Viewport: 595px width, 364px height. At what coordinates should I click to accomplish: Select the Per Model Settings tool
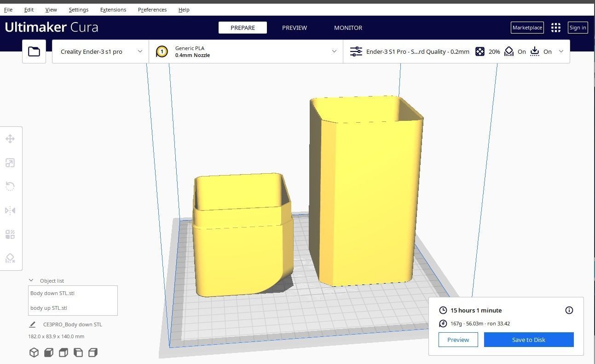point(10,234)
